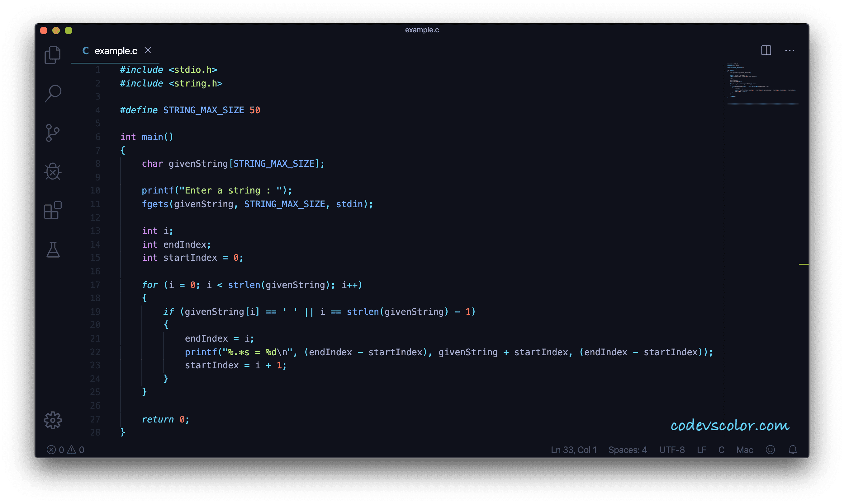Image resolution: width=844 pixels, height=504 pixels.
Task: Open the Manage gear icon
Action: pyautogui.click(x=53, y=420)
